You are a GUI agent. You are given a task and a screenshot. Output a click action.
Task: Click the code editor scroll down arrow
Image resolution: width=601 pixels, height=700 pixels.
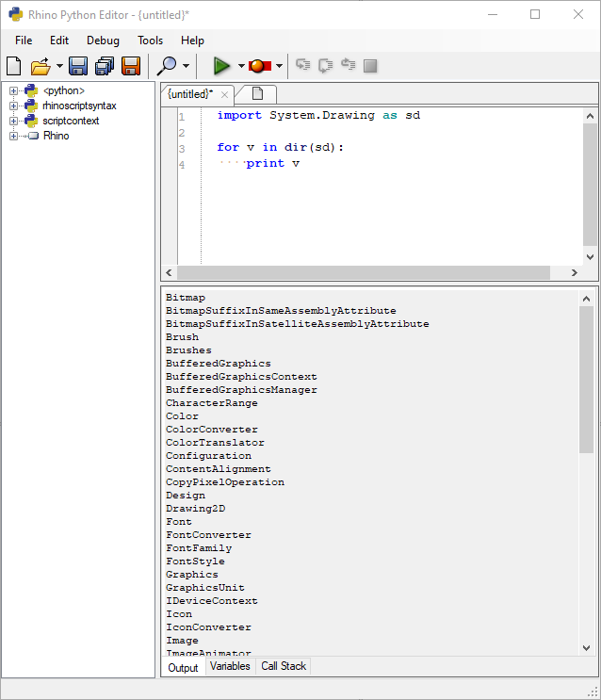tap(590, 257)
